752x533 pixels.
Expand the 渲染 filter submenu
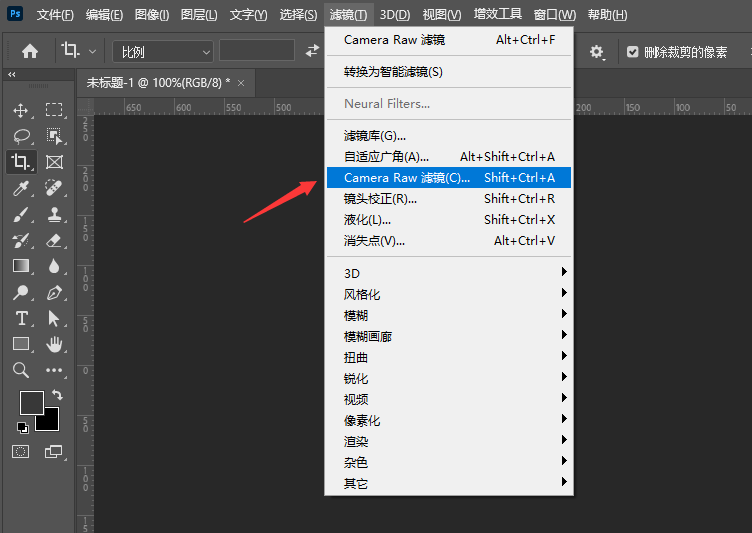tap(449, 441)
